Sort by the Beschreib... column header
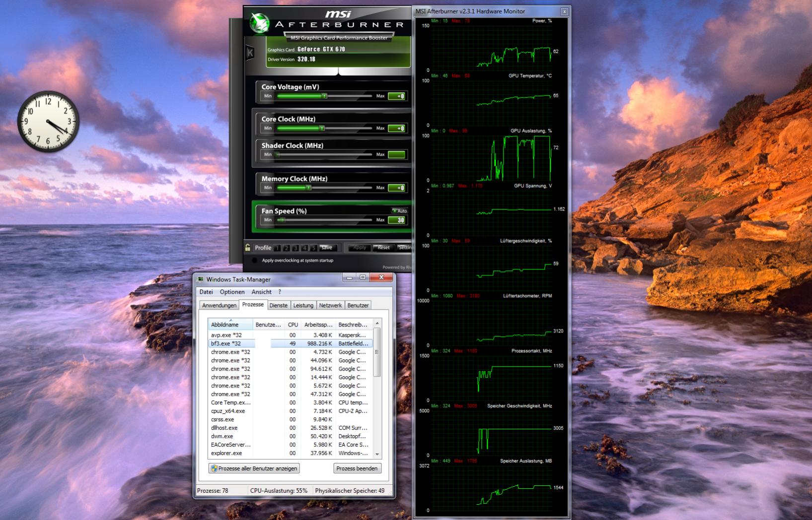The width and height of the screenshot is (812, 520). coord(354,325)
